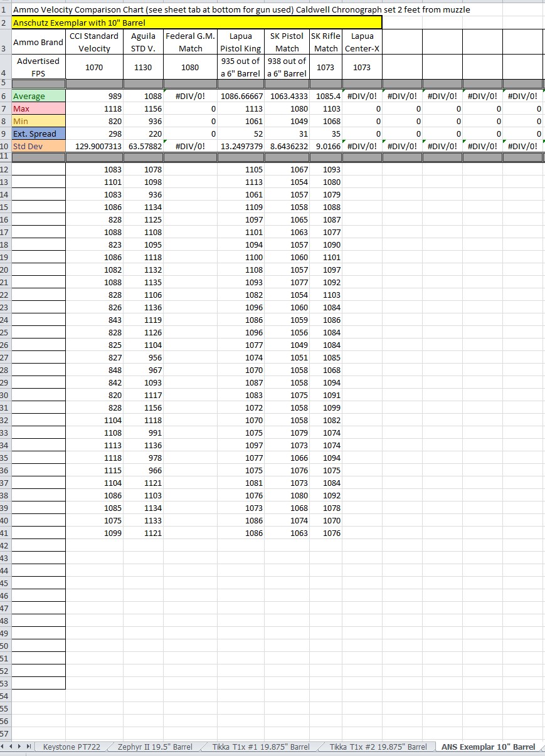Select the row 57 header
The image size is (545, 756).
coord(5,733)
